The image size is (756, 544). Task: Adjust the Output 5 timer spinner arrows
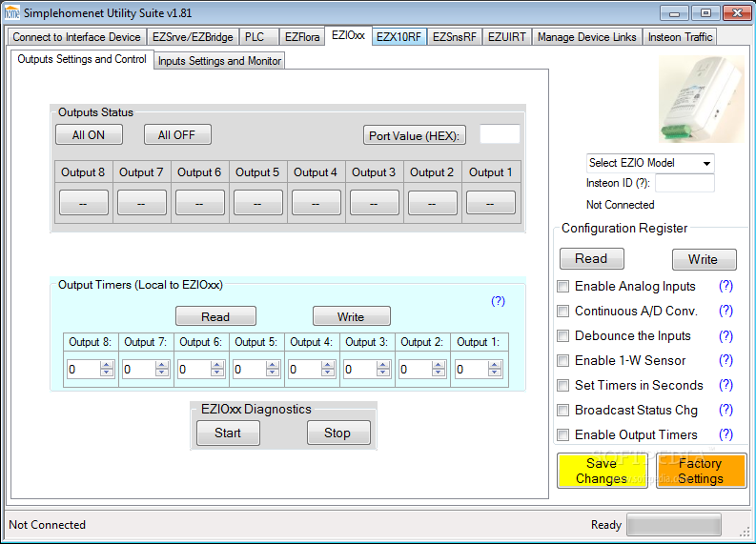coord(273,369)
